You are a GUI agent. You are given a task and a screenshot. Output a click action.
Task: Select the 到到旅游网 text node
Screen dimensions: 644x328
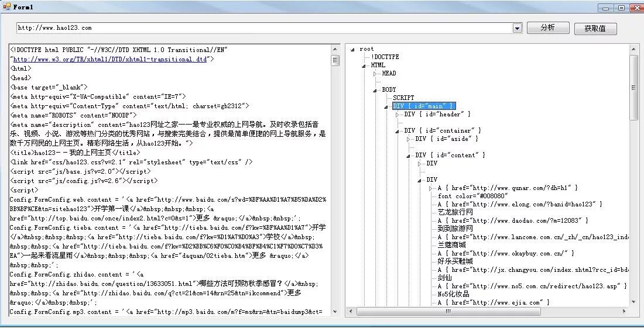[455, 229]
